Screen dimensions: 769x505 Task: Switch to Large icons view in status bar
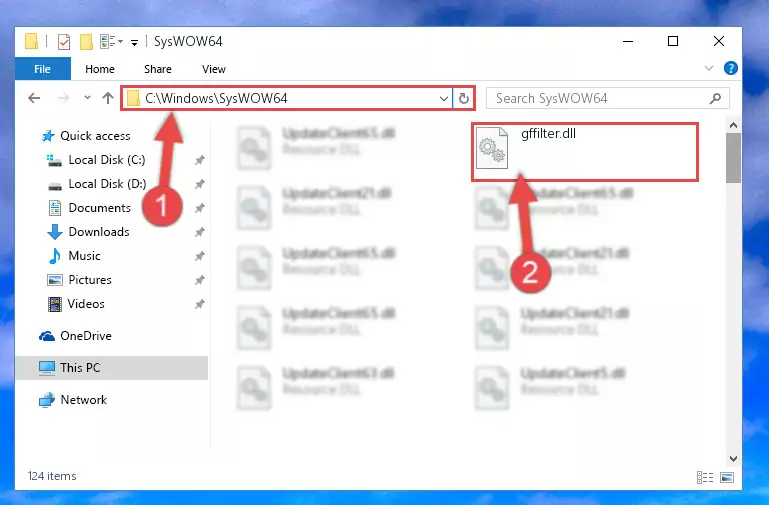pos(727,477)
